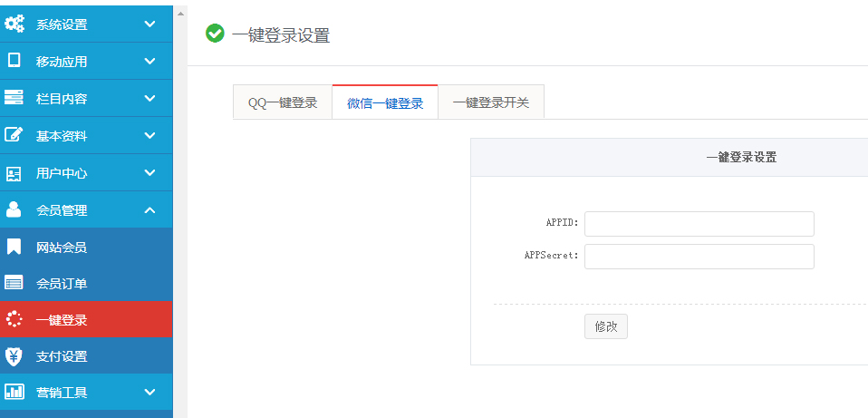
Task: Open the 一键登录开关 tab
Action: coord(491,102)
